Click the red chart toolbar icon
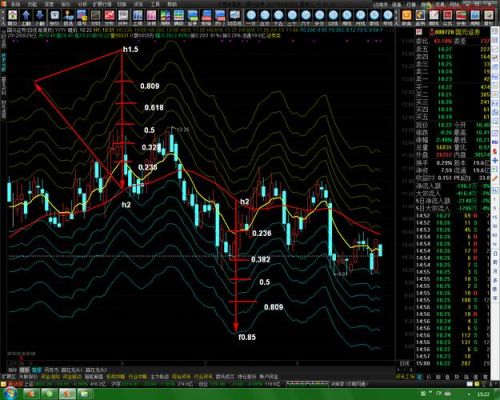The height and width of the screenshot is (400, 500). [109, 16]
